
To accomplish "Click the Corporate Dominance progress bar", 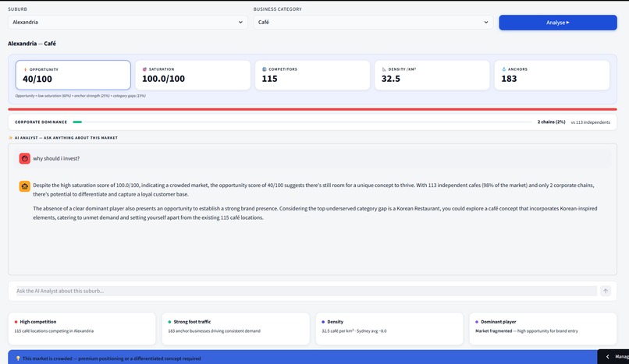I will tap(303, 122).
